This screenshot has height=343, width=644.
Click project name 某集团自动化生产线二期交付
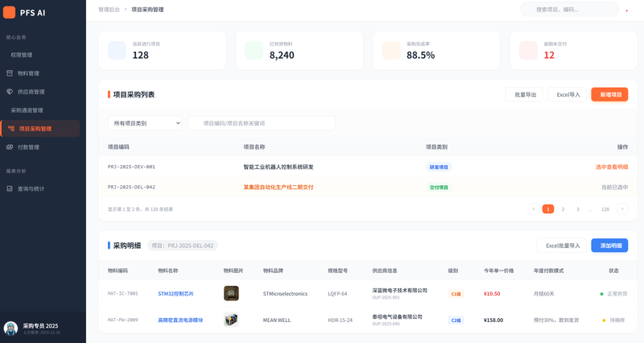(x=279, y=187)
